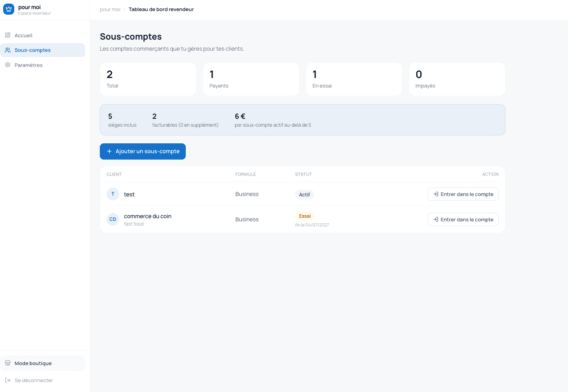Click the Tableau de bord revendeur breadcrumb
568x392 pixels.
(x=161, y=9)
